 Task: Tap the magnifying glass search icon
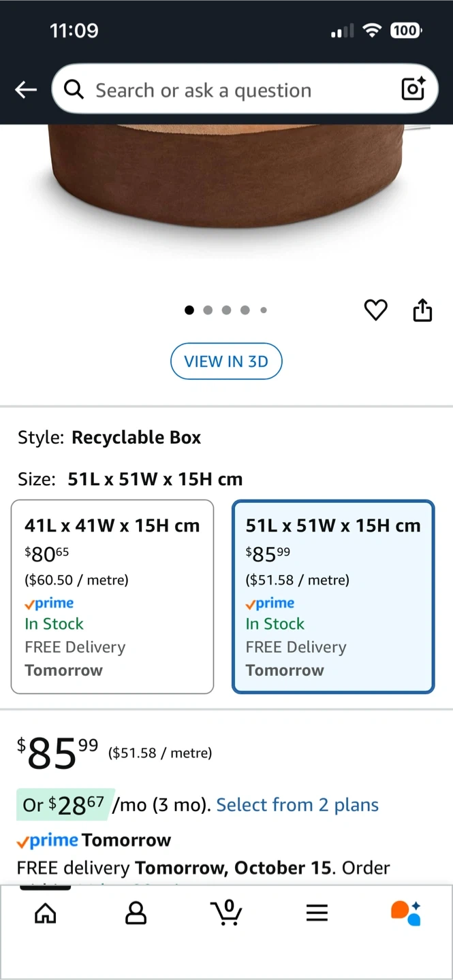(x=74, y=89)
